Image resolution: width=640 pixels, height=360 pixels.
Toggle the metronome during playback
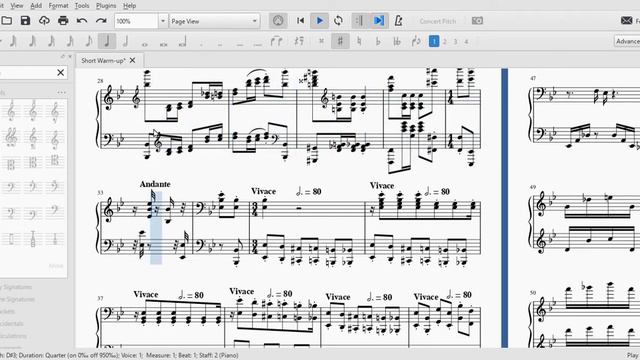[x=398, y=21]
